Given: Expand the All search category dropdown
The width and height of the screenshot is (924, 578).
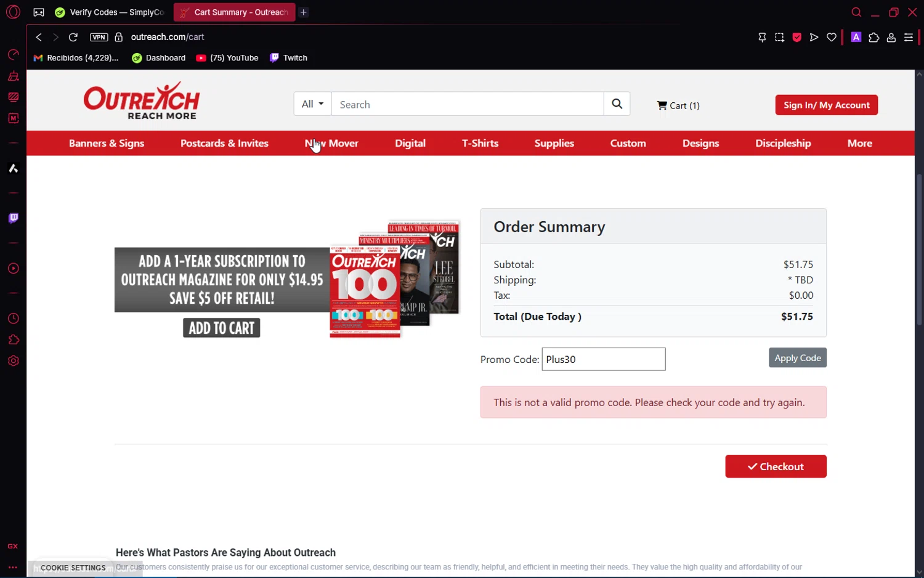Looking at the screenshot, I should pyautogui.click(x=312, y=104).
